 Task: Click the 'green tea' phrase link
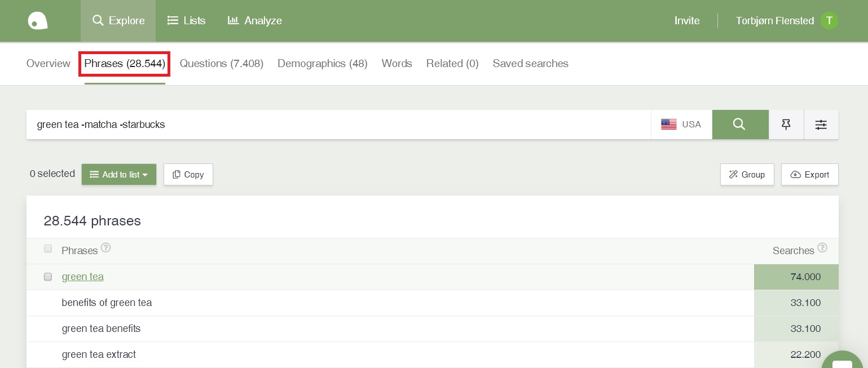[x=83, y=277]
